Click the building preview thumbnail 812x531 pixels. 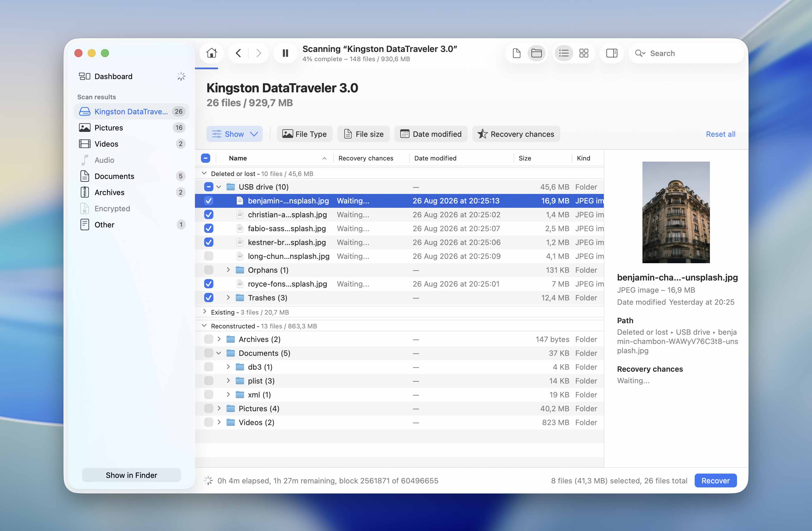pyautogui.click(x=676, y=212)
